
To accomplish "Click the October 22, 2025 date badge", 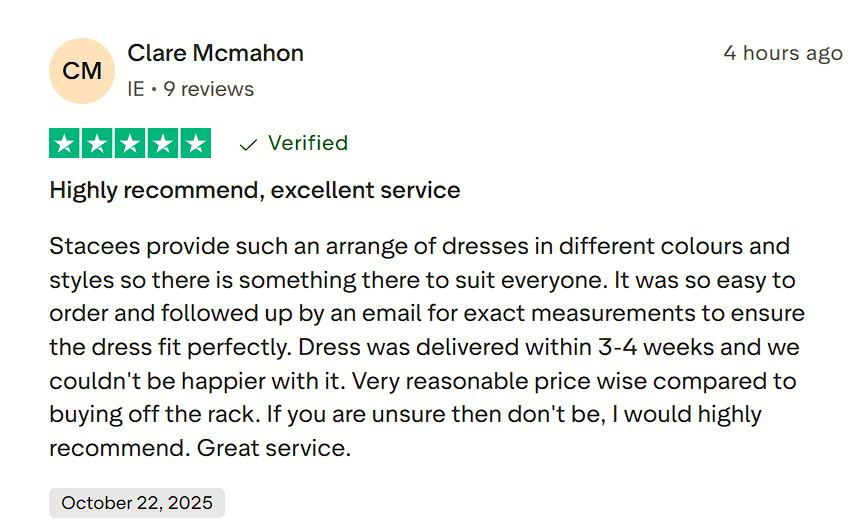I will [x=137, y=503].
